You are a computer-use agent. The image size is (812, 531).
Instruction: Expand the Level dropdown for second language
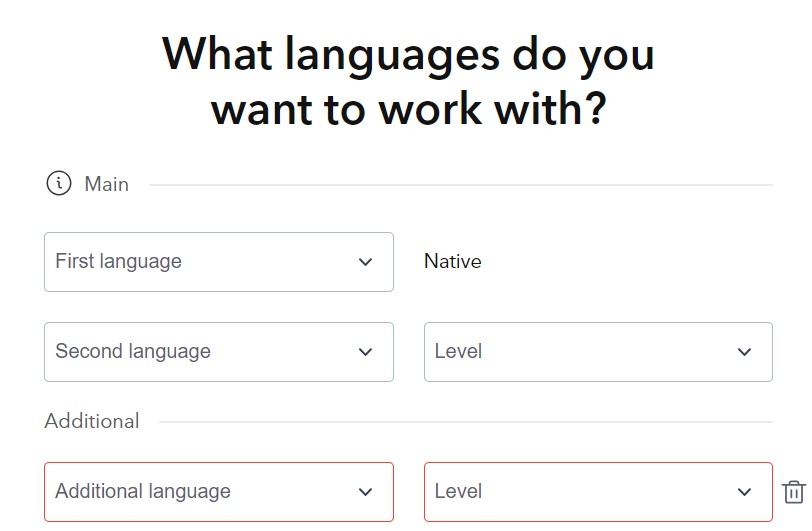click(x=598, y=352)
